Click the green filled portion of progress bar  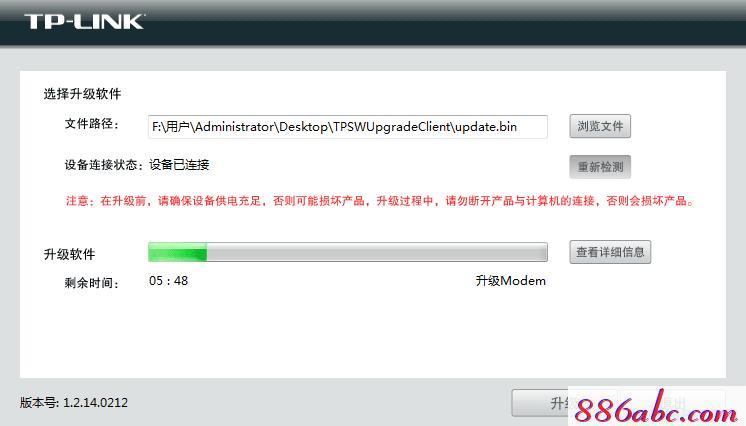177,252
